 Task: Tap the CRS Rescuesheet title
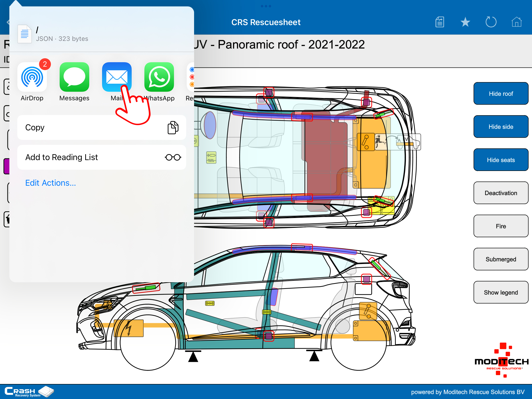[266, 22]
